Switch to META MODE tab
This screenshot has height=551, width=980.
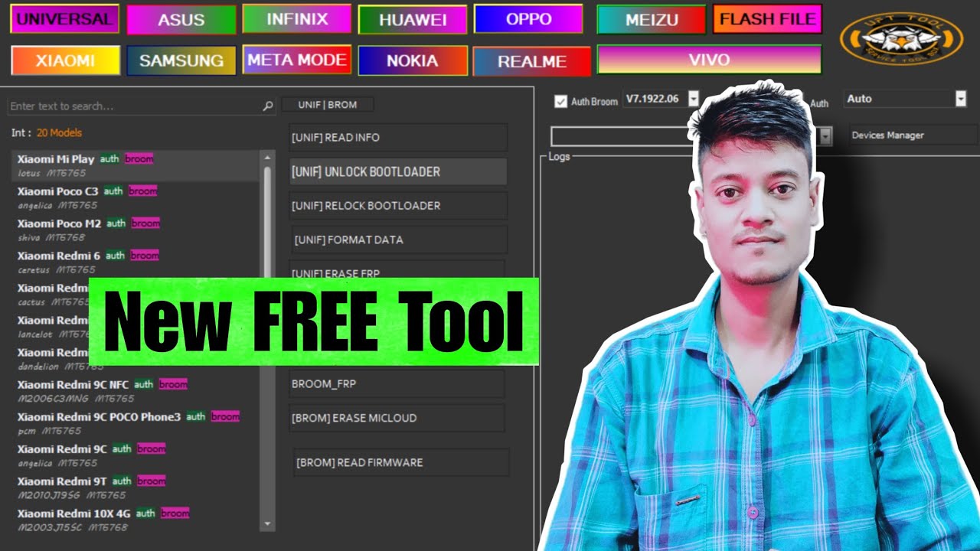pyautogui.click(x=297, y=60)
